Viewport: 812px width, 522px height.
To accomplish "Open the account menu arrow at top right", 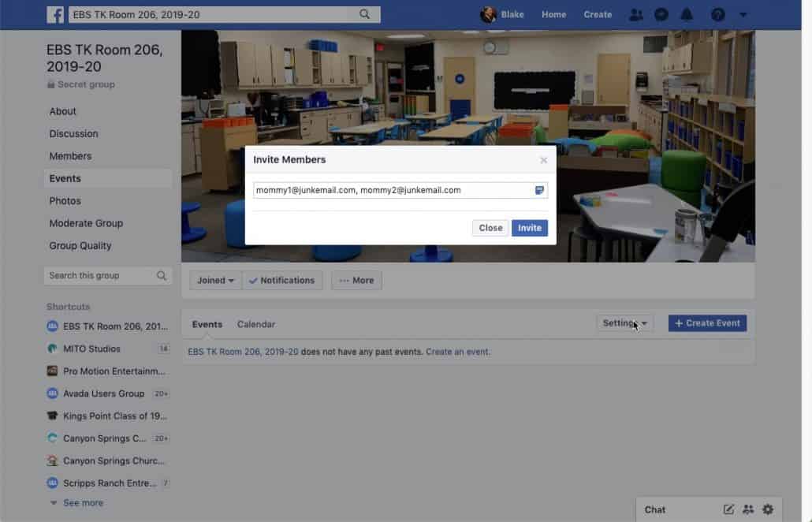I will coord(742,13).
